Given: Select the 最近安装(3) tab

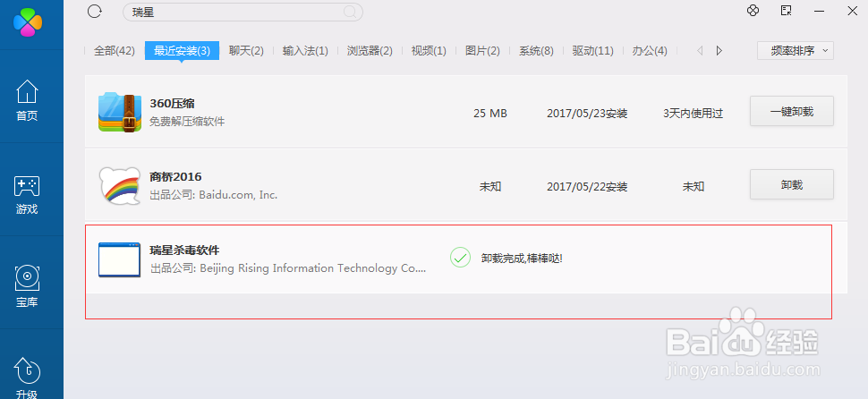Looking at the screenshot, I should 183,50.
